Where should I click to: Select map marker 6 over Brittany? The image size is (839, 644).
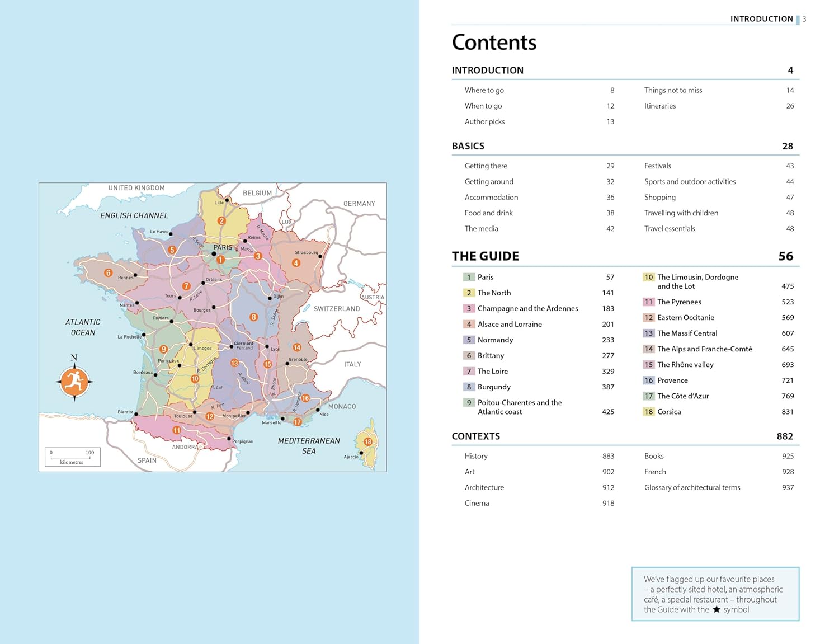pos(109,273)
